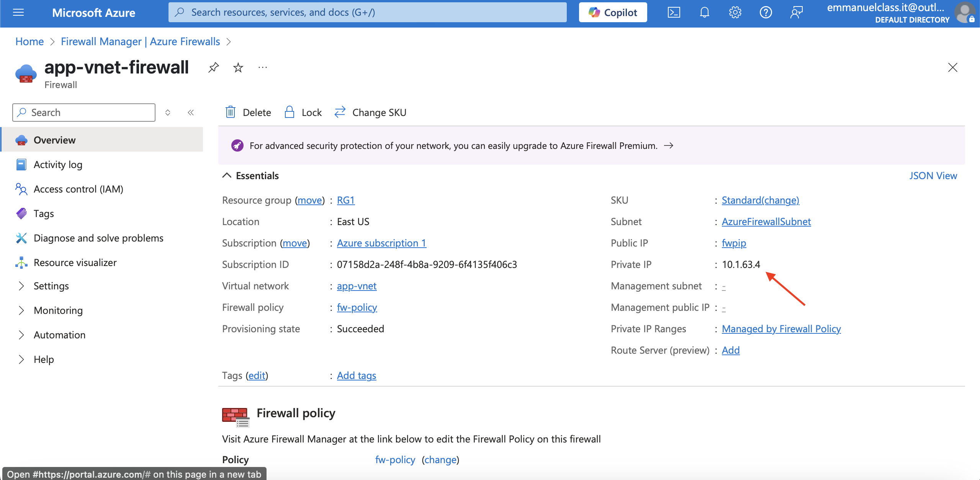Image resolution: width=980 pixels, height=480 pixels.
Task: Collapse the left navigation menu
Action: (x=191, y=113)
